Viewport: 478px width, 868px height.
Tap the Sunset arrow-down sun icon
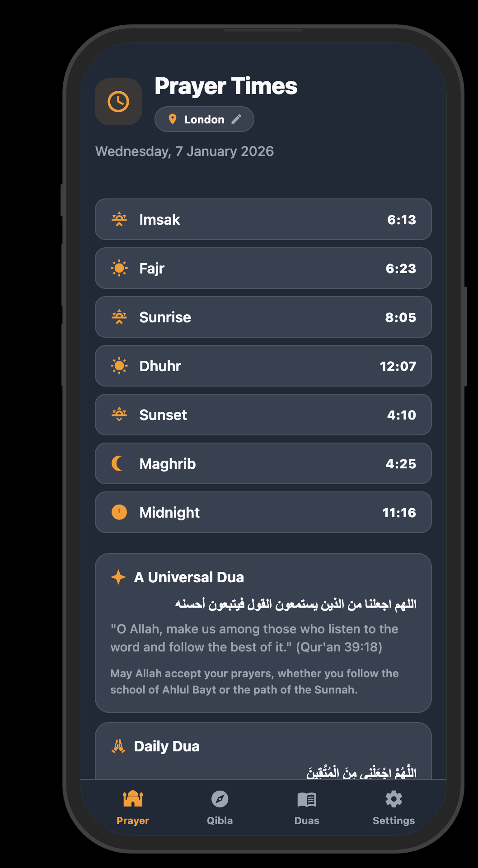click(x=119, y=415)
